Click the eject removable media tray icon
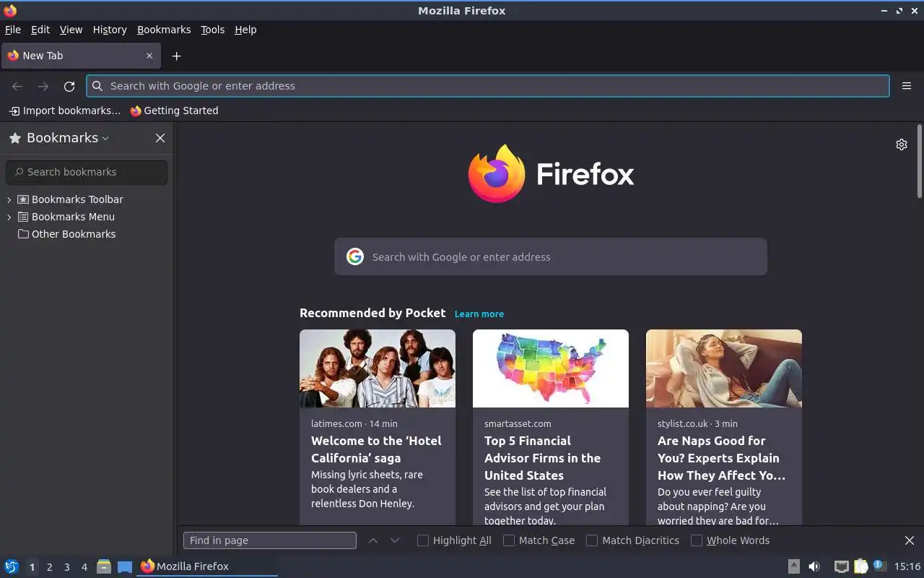The image size is (924, 578). point(793,566)
